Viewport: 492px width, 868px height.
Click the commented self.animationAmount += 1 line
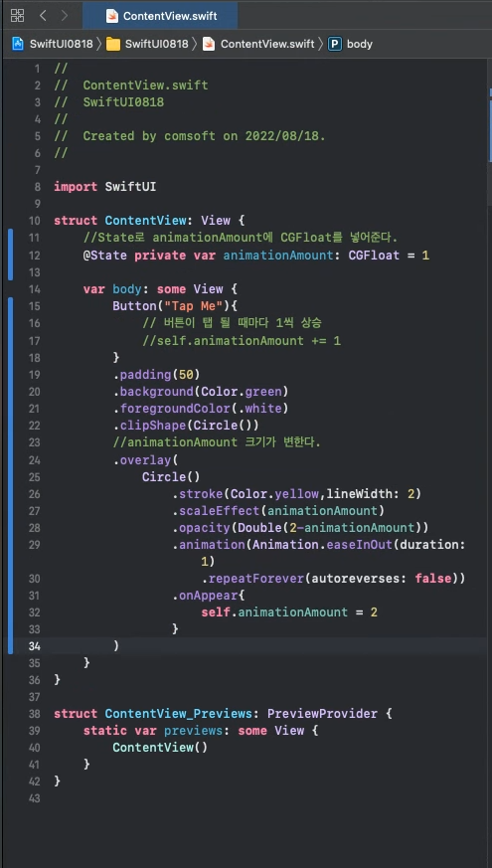(242, 340)
